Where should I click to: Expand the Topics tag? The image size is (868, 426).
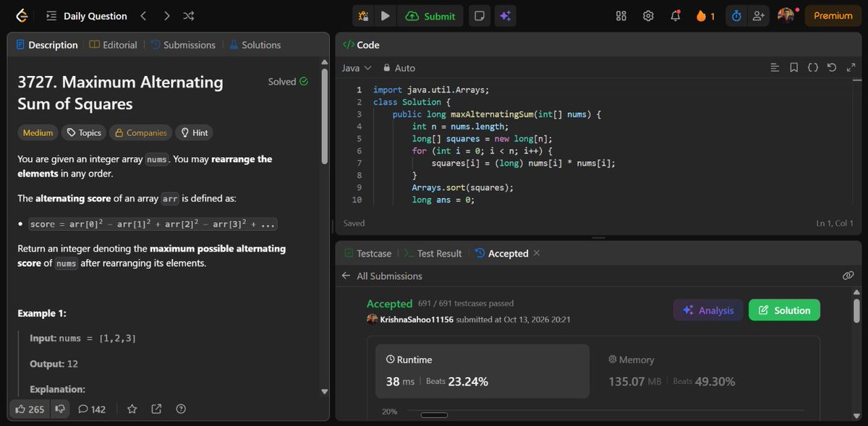tap(83, 133)
